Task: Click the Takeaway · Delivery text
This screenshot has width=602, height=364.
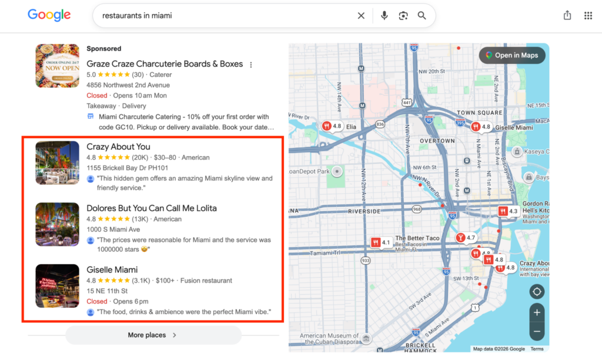Action: (116, 106)
